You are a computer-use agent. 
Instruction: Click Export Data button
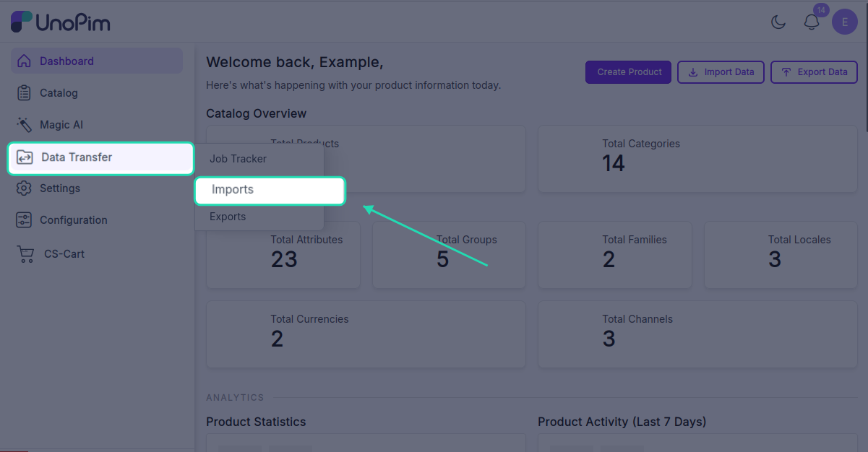click(x=814, y=72)
